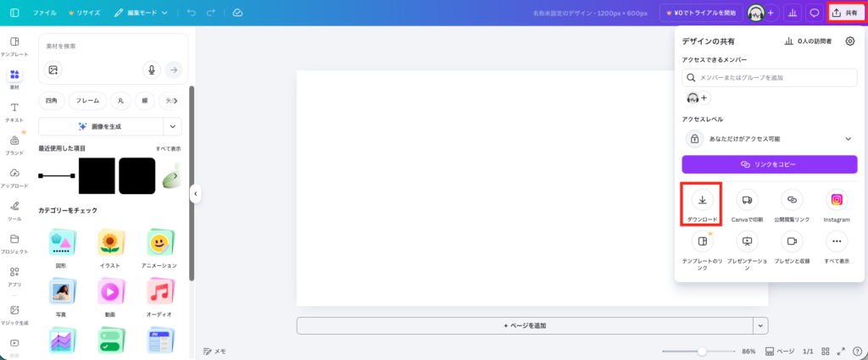Open the ファイル menu
Image resolution: width=868 pixels, height=360 pixels.
pos(44,13)
